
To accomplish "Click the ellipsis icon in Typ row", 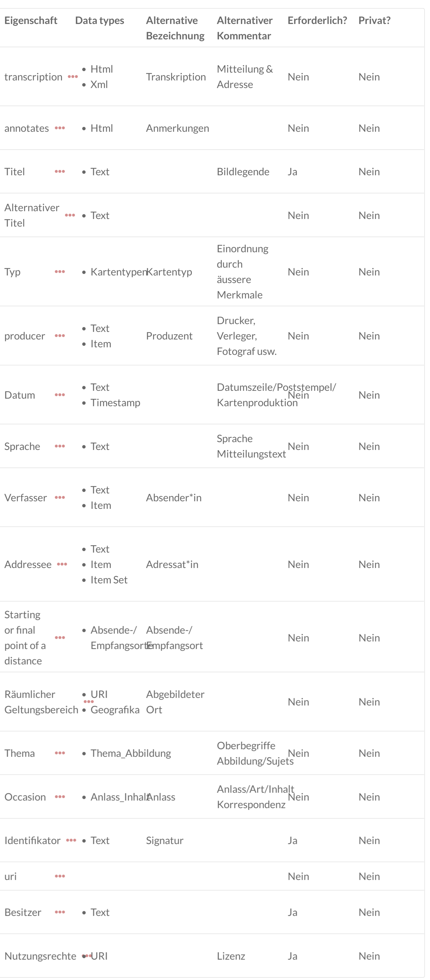I will [x=60, y=272].
